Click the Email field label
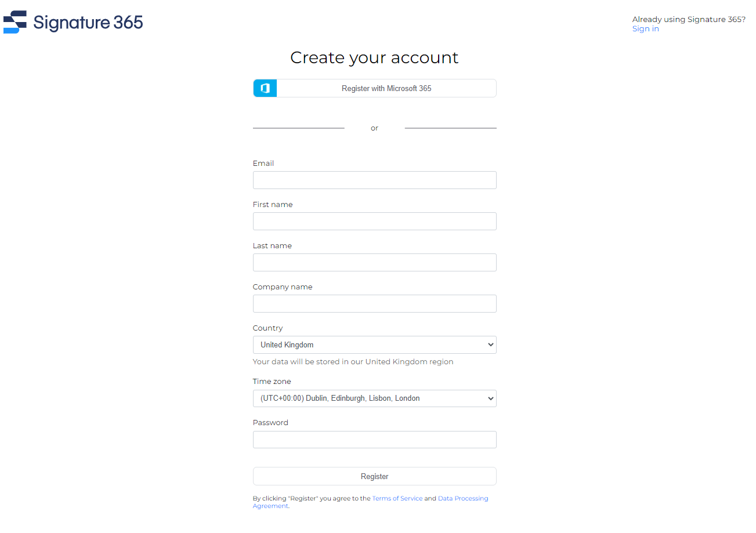This screenshot has height=533, width=756. coord(263,164)
